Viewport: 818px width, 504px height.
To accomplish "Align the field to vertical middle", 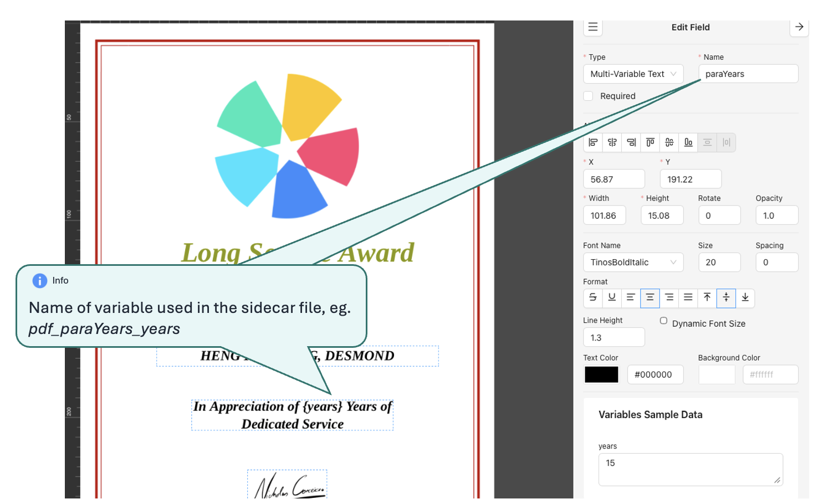I will click(x=669, y=142).
